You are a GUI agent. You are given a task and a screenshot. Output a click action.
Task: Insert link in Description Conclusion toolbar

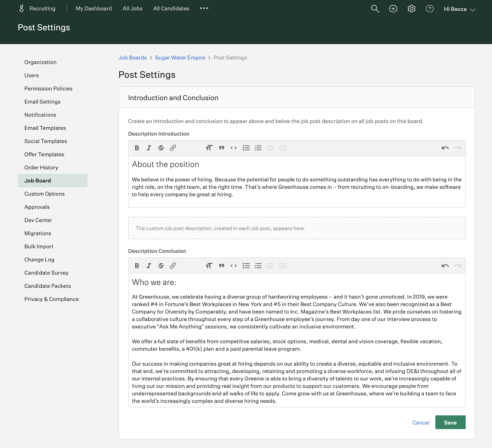point(173,266)
